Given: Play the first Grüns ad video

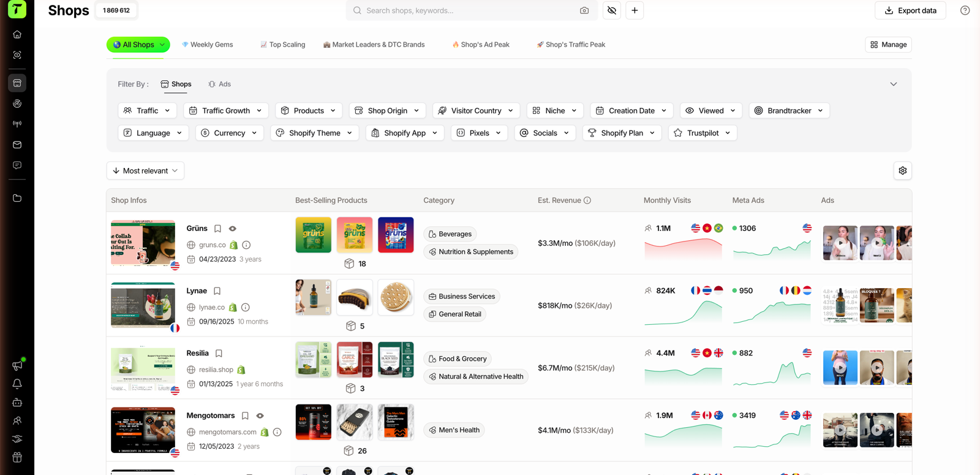Looking at the screenshot, I should click(840, 243).
